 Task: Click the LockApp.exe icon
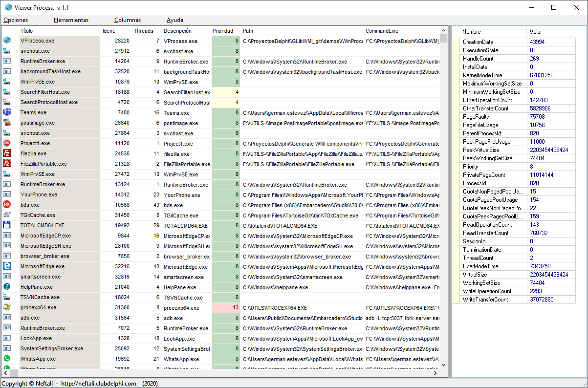(x=7, y=338)
